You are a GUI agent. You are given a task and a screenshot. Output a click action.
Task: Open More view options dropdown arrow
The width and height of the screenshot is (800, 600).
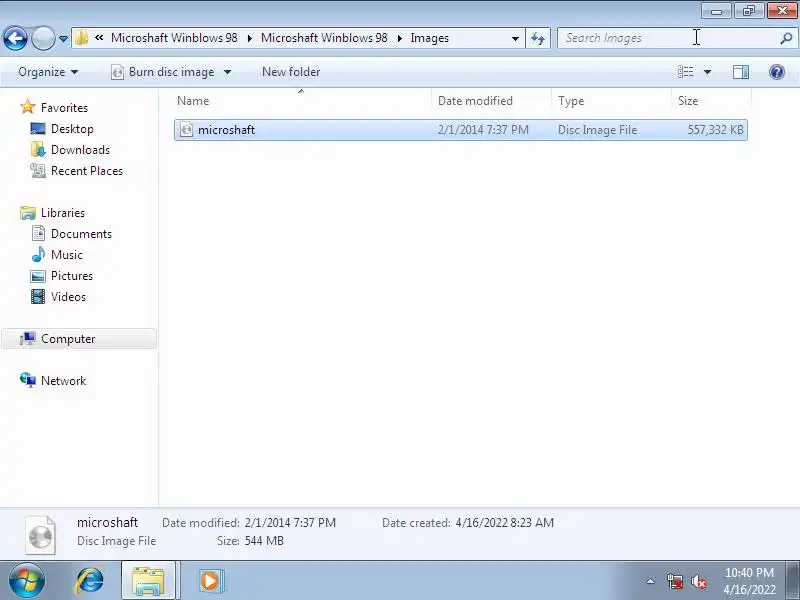707,72
